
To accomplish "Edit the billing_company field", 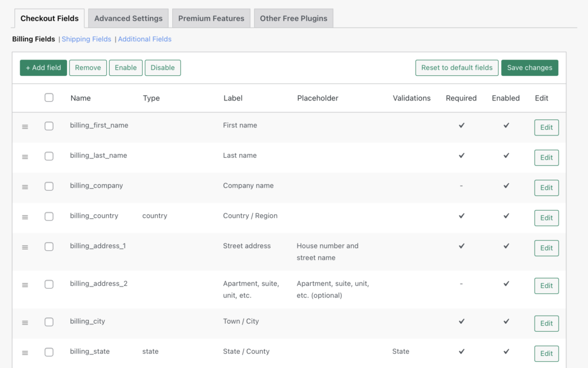I will [x=547, y=188].
